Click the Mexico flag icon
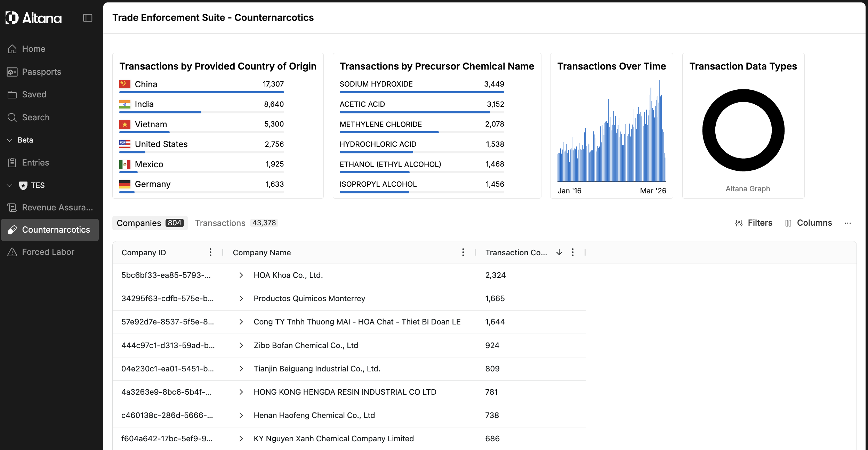The image size is (868, 450). tap(125, 164)
